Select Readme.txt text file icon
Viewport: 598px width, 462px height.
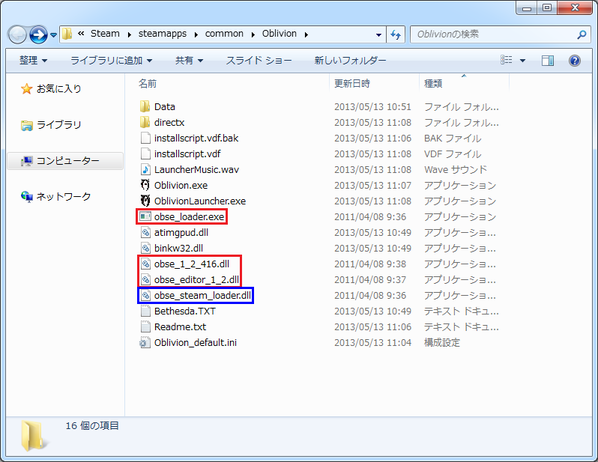[145, 327]
